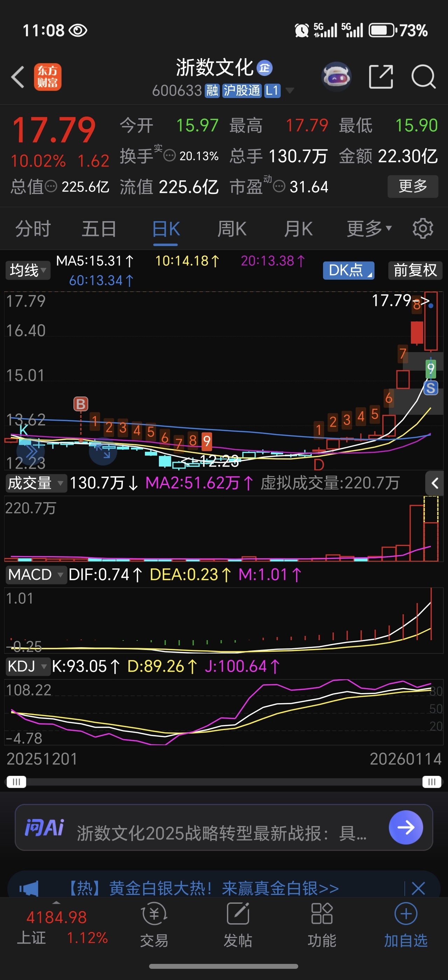Tap the share/export icon

381,77
